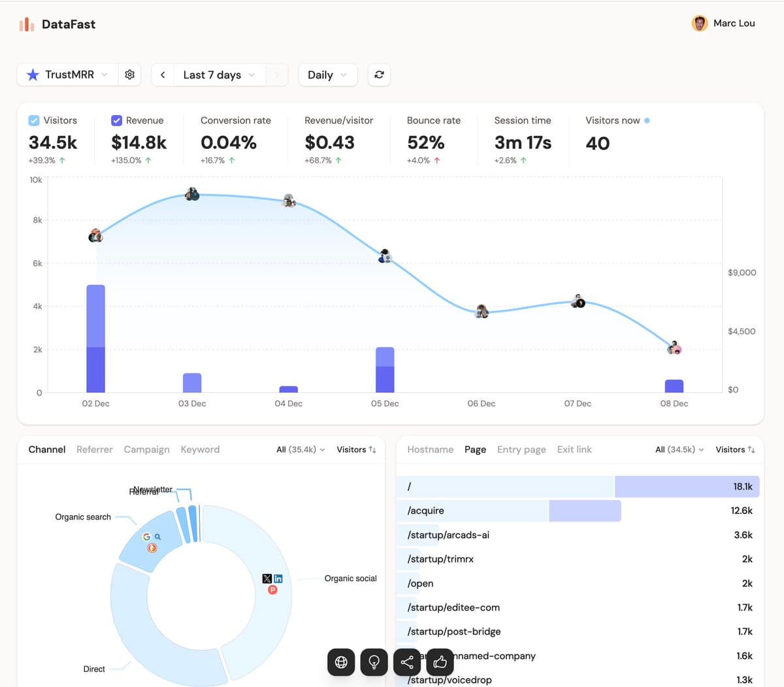
Task: Click the Visitors now live dot indicator
Action: (x=647, y=120)
